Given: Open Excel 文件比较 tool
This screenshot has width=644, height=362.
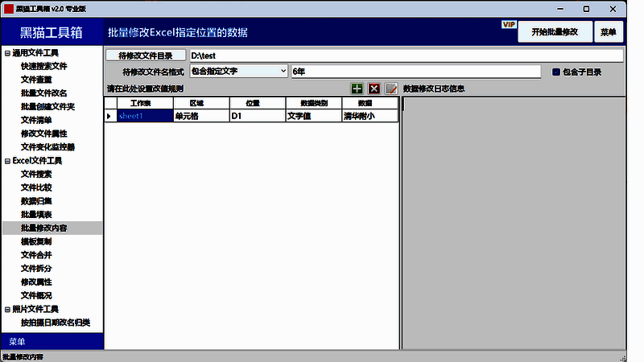Looking at the screenshot, I should (36, 187).
